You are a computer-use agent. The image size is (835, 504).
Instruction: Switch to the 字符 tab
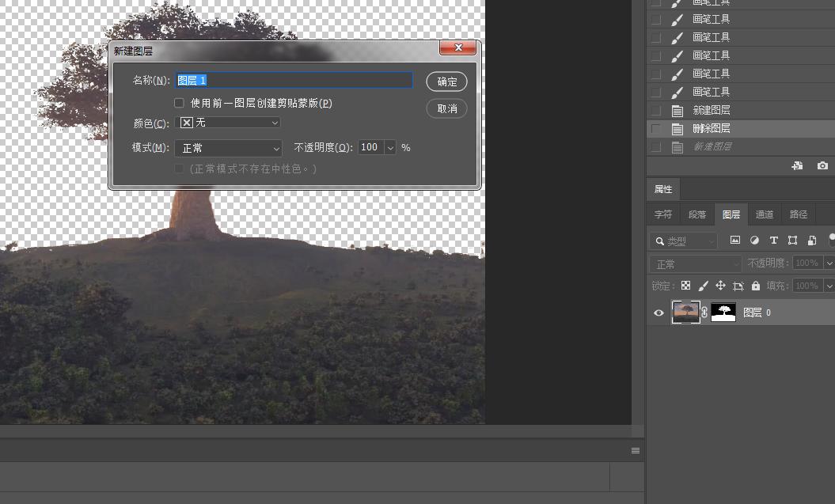(x=663, y=214)
